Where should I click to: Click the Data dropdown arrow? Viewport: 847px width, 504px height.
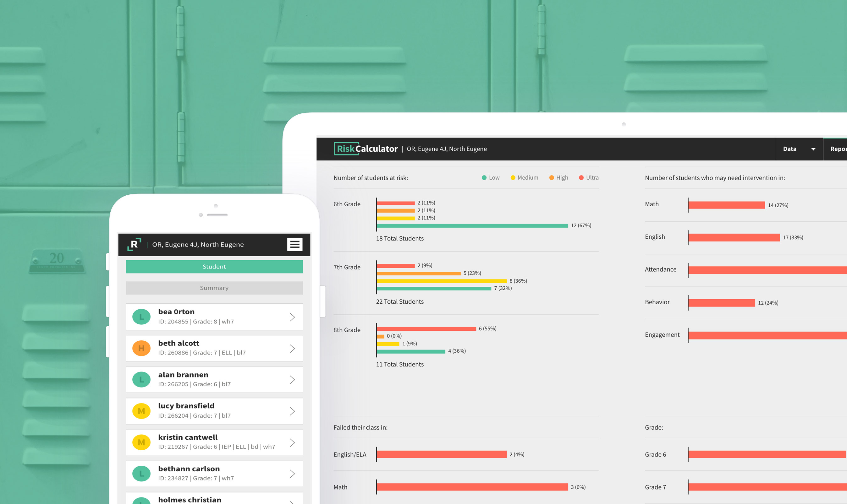click(813, 149)
